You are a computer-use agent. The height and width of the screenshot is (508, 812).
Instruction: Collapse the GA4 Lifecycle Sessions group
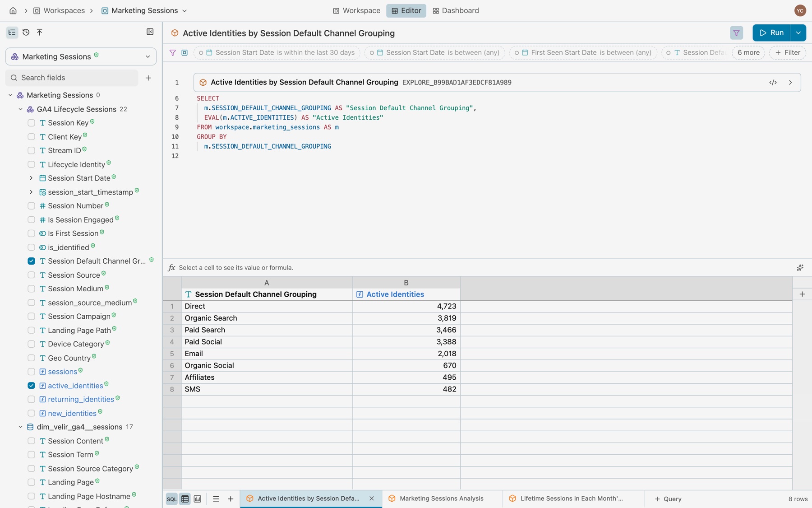click(x=20, y=109)
